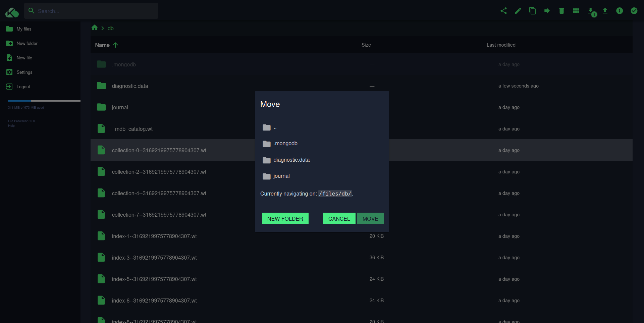
Task: Click the New folder plus icon
Action: (x=9, y=43)
